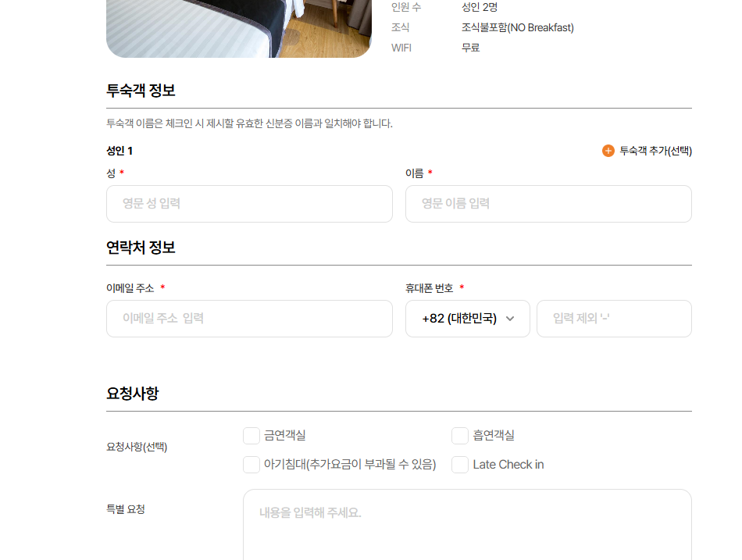Open the +82 (대한민국) country code dropdown
The width and height of the screenshot is (742, 560).
pyautogui.click(x=468, y=319)
